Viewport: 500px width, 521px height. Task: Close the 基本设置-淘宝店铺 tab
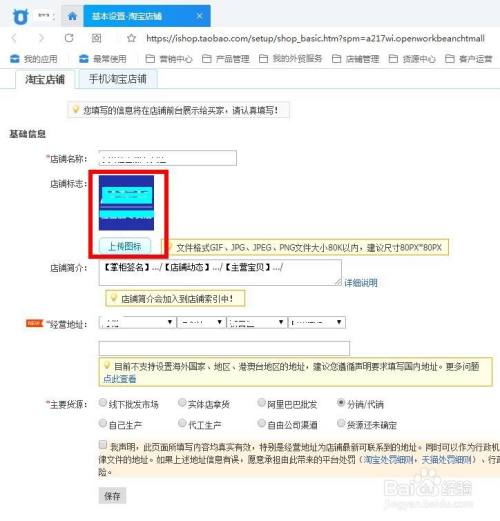pyautogui.click(x=199, y=16)
